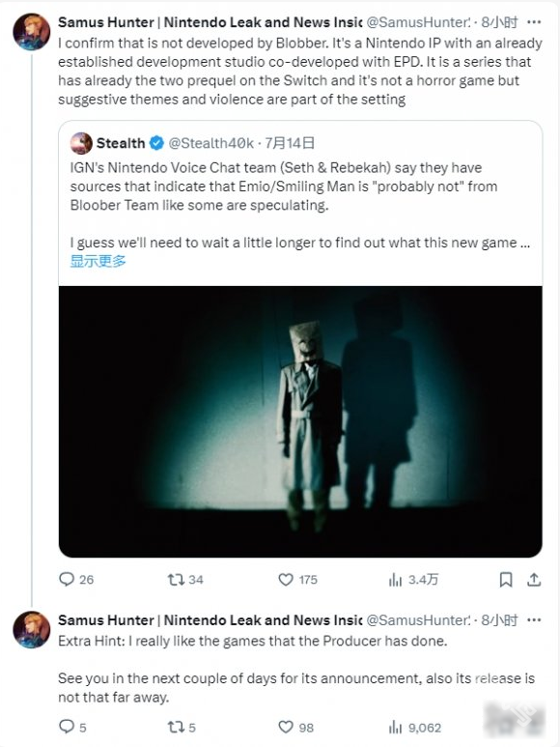Viewport: 560px width, 747px height.
Task: Open more options menu on second tweet
Action: [534, 619]
